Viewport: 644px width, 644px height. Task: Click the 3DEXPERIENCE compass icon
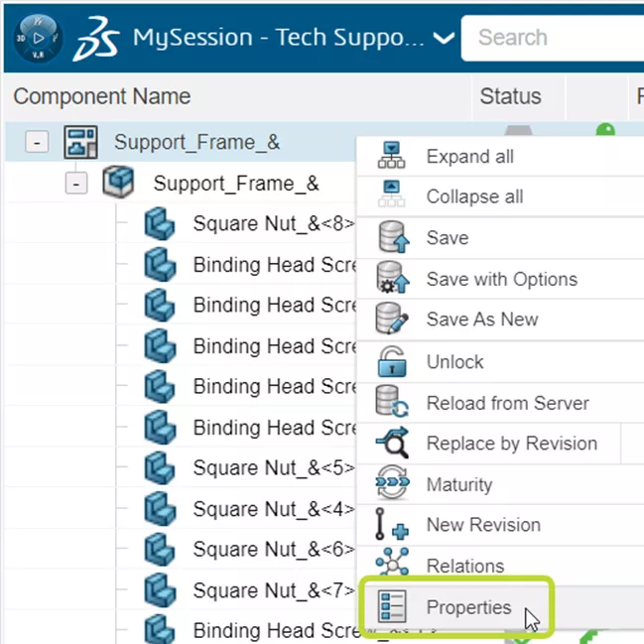(x=37, y=39)
